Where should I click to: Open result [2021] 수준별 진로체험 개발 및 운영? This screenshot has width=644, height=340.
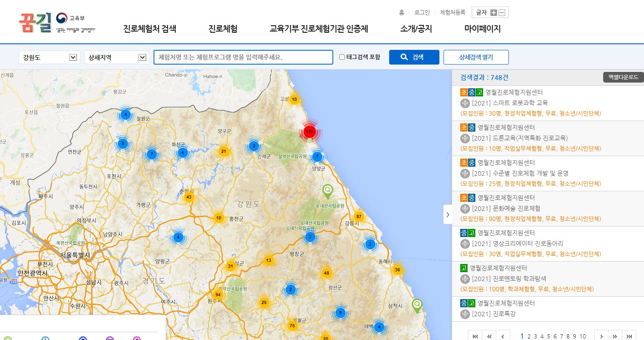point(520,173)
